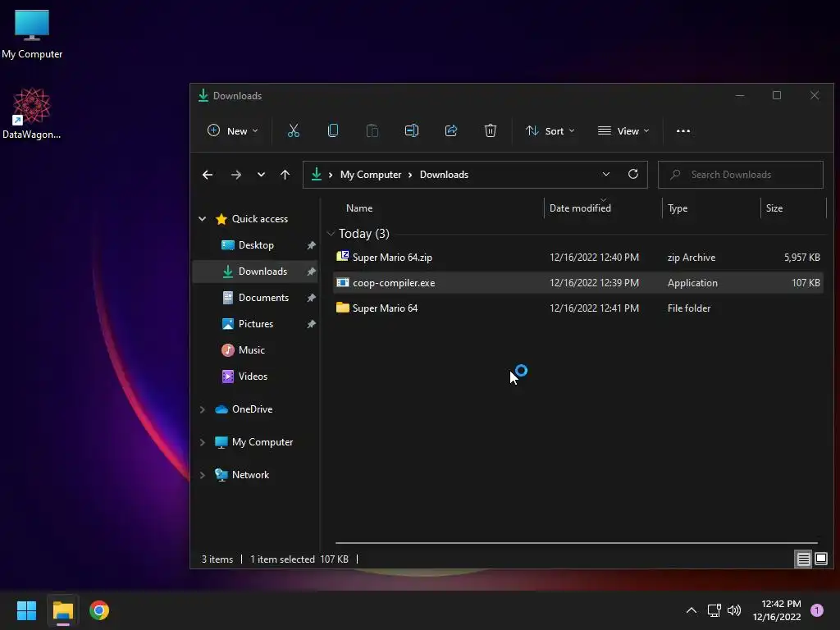Select Desktop in Quick access
This screenshot has height=630, width=840.
pyautogui.click(x=256, y=245)
